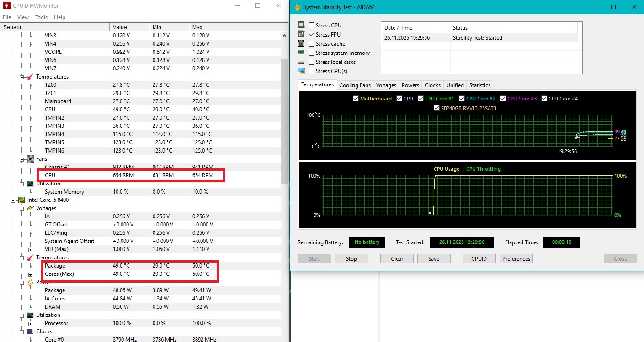Open the Statistics tab
The image size is (644, 342).
click(x=480, y=85)
